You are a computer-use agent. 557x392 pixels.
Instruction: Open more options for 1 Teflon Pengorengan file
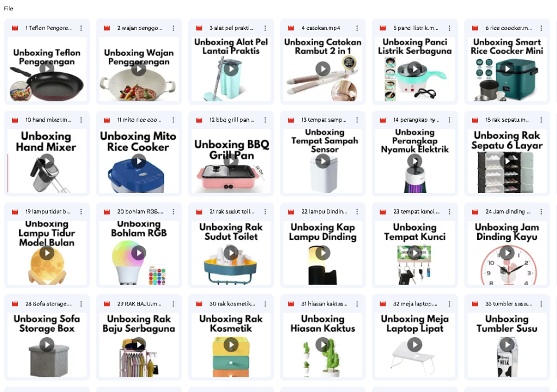pyautogui.click(x=81, y=28)
